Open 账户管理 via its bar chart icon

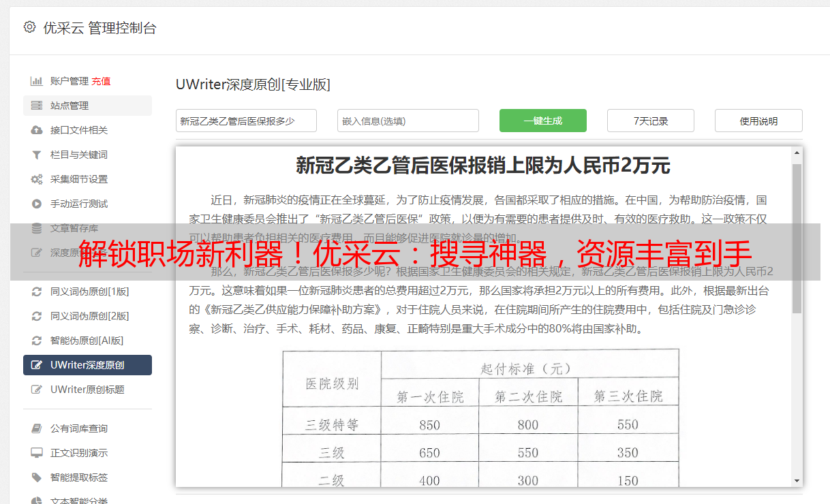pos(36,81)
